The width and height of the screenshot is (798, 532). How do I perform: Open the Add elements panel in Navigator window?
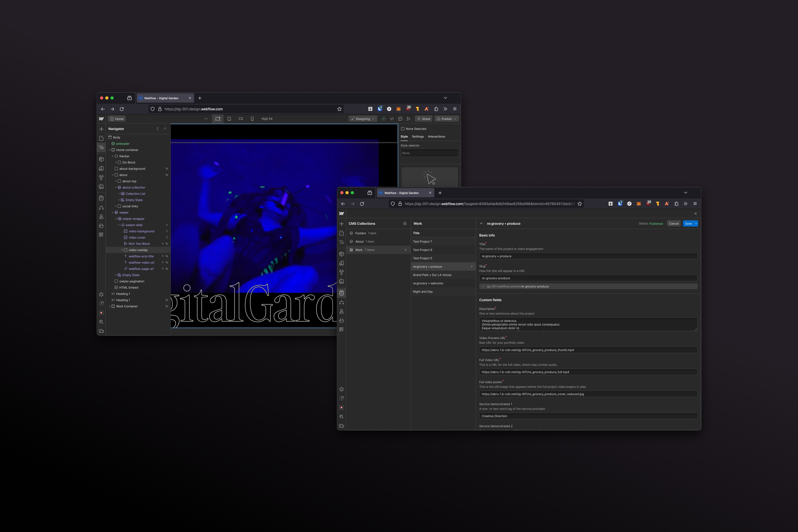[101, 129]
